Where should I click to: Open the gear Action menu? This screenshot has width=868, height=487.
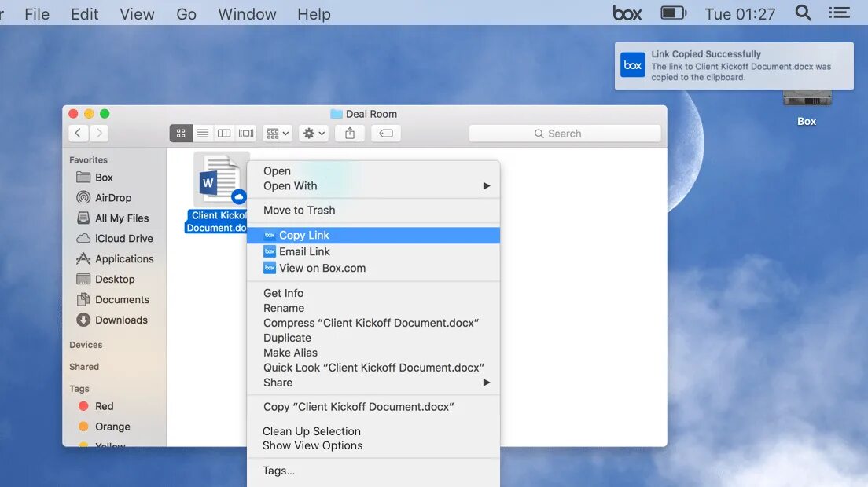314,134
